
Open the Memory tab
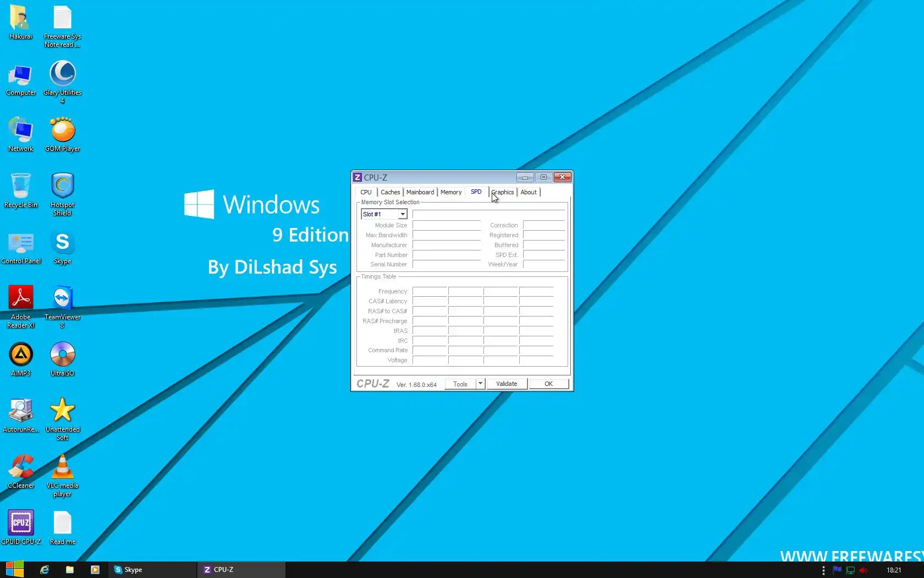451,192
